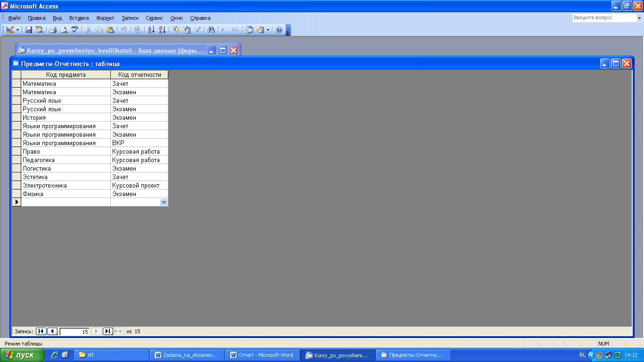This screenshot has height=362, width=644.
Task: Click the Undo arrow icon
Action: point(124,29)
